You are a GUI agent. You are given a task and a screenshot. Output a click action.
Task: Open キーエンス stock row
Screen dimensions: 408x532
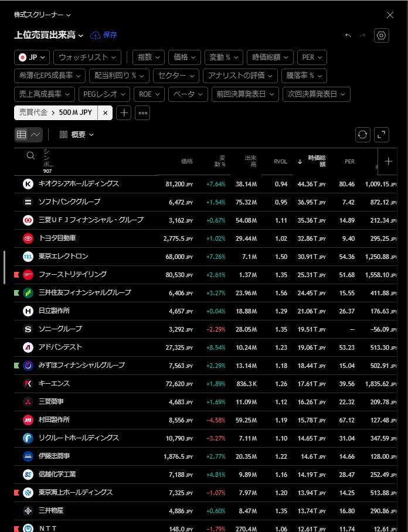pos(205,384)
